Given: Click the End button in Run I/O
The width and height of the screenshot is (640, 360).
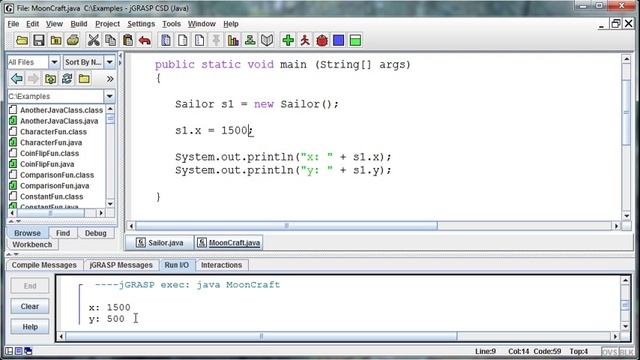Looking at the screenshot, I should pyautogui.click(x=30, y=286).
